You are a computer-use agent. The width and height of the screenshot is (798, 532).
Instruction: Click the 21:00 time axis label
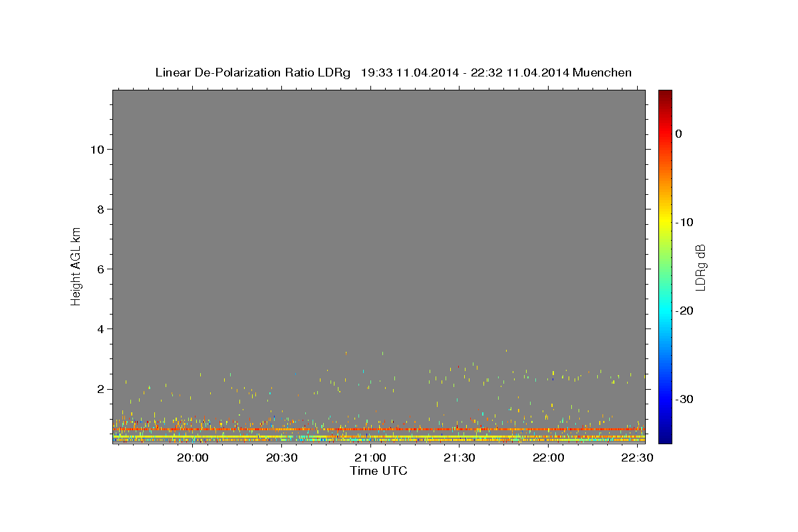tap(370, 458)
